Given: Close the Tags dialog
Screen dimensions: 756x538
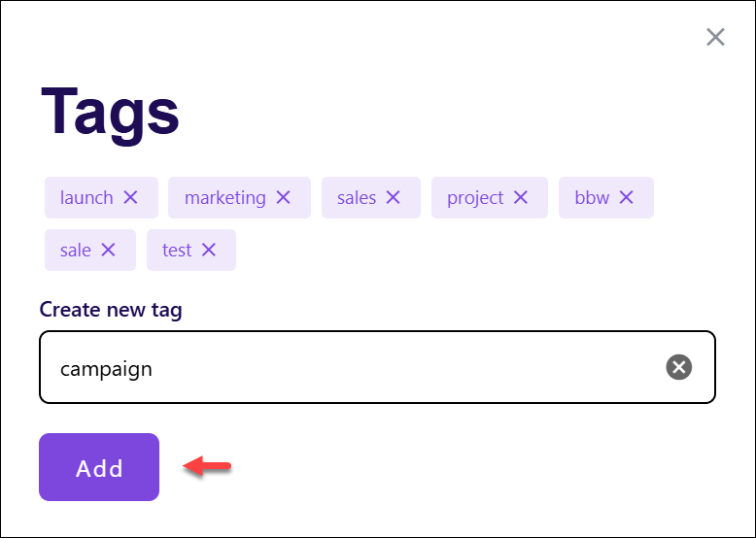Looking at the screenshot, I should tap(715, 37).
